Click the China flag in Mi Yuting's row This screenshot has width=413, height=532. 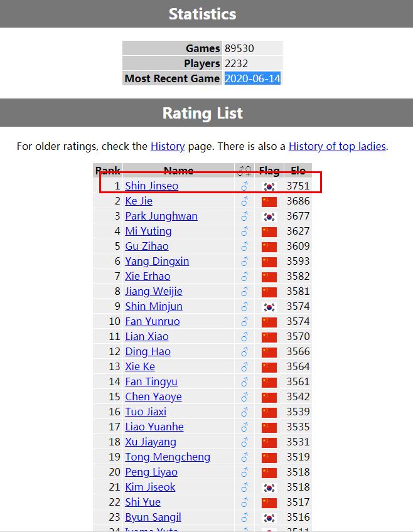269,231
